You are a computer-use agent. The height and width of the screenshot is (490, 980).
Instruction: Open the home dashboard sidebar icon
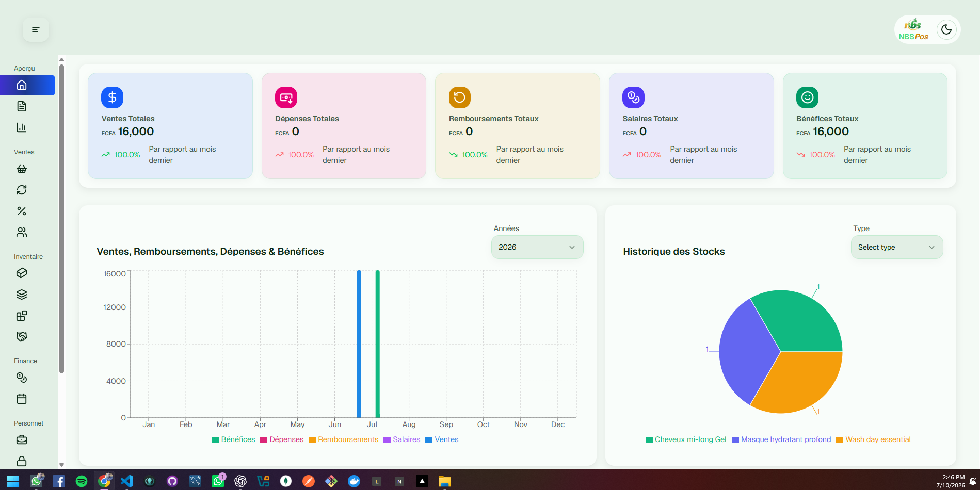point(22,85)
